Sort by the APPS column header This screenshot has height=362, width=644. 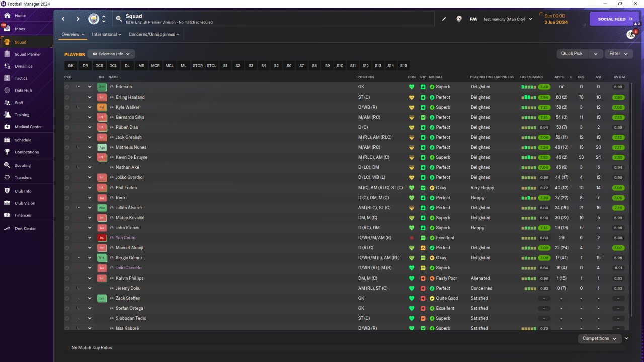[559, 77]
